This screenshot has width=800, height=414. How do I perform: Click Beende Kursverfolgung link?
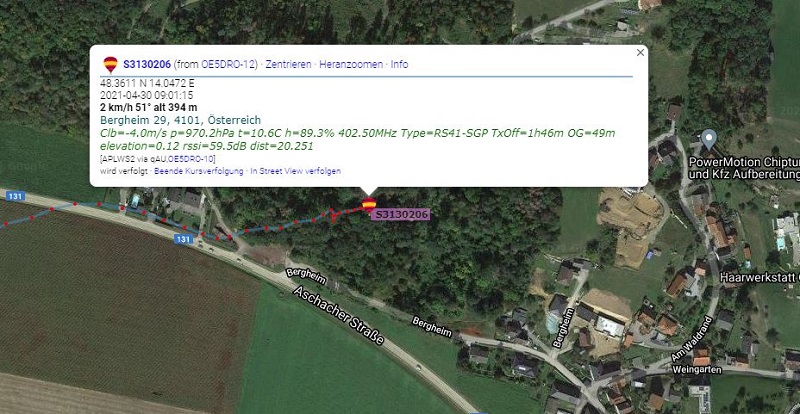click(198, 171)
